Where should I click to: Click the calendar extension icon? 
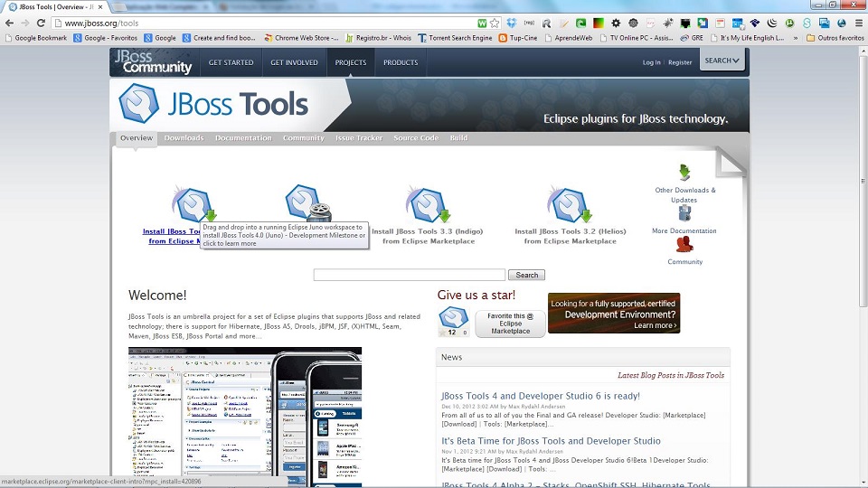pos(738,23)
